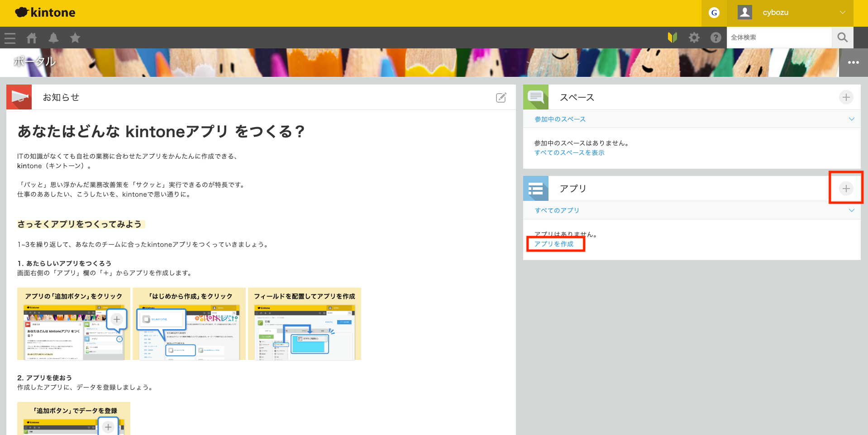Select the 参加中のスペース filter label

560,119
